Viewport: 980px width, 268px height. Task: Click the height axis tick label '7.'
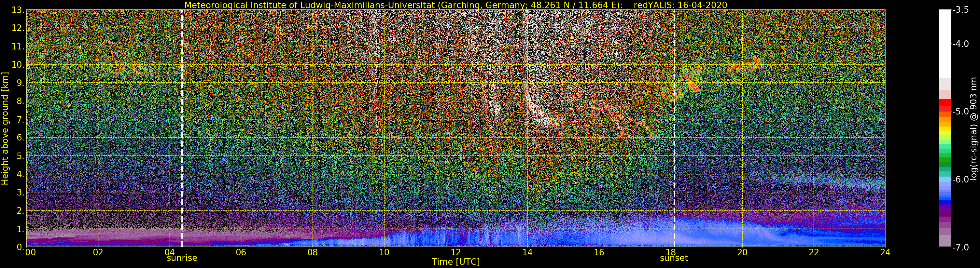(x=20, y=119)
